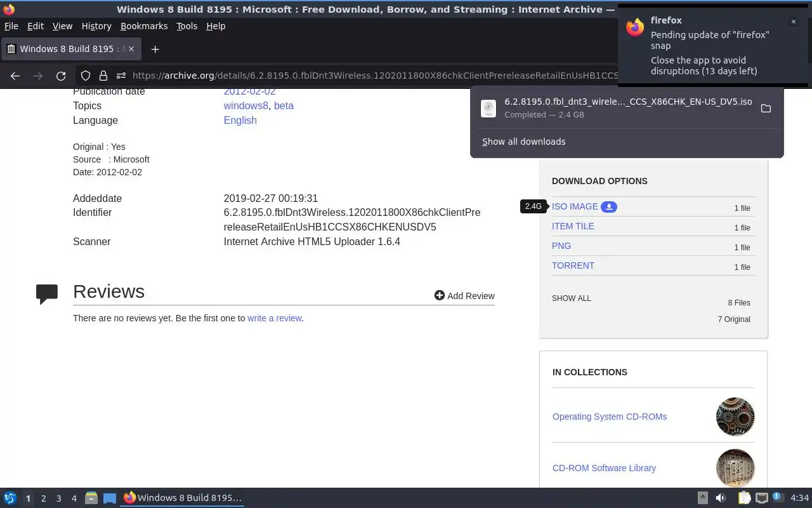Viewport: 812px width, 508px height.
Task: Open the History menu
Action: pyautogui.click(x=96, y=26)
